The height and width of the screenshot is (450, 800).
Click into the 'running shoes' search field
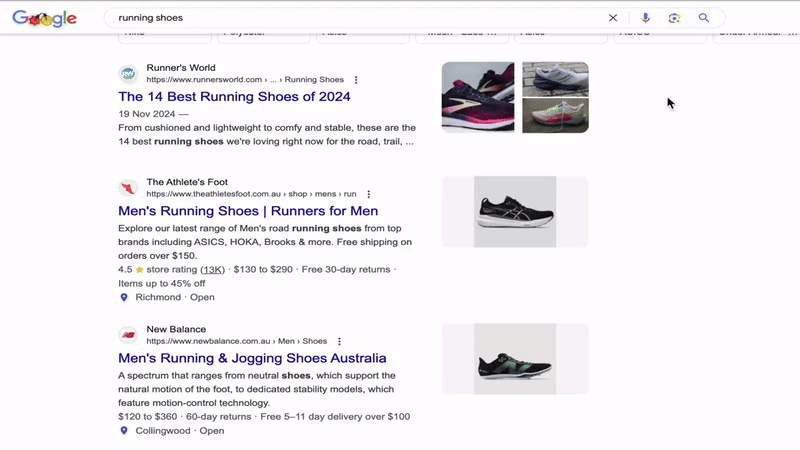(x=357, y=18)
